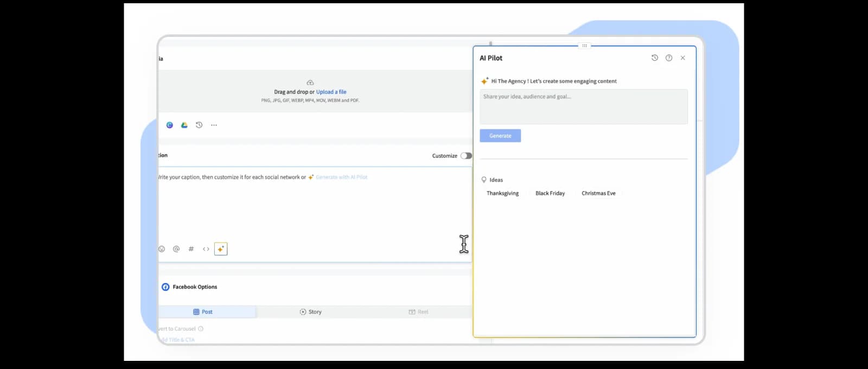Click the Generate button

(x=500, y=136)
